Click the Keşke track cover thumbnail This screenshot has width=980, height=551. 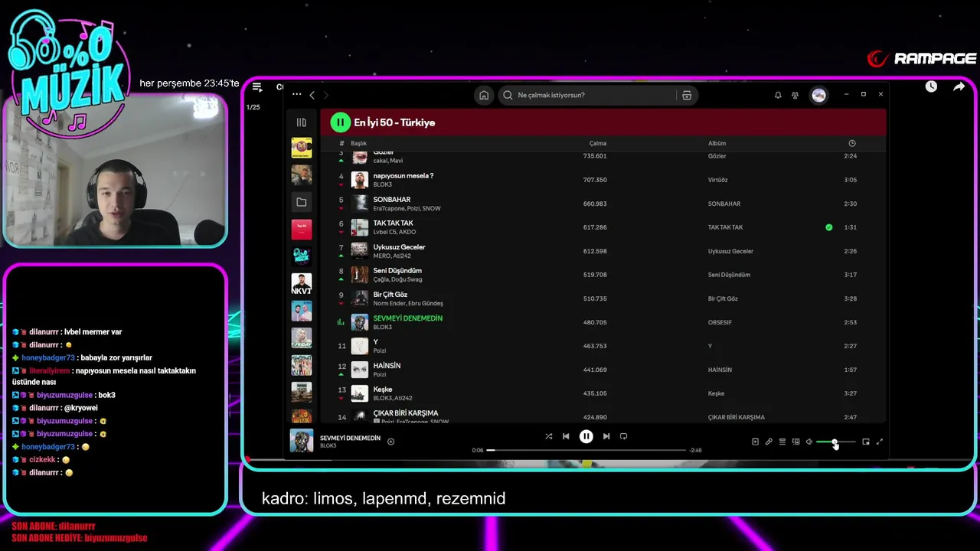(359, 393)
